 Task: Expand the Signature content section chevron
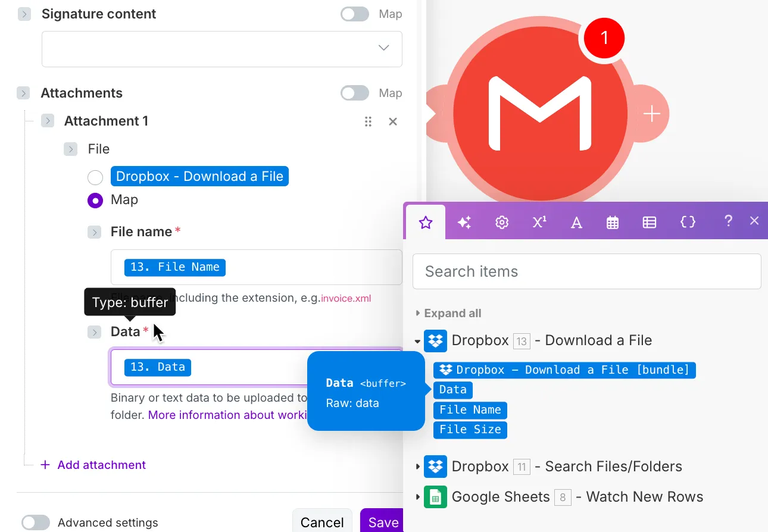click(24, 14)
